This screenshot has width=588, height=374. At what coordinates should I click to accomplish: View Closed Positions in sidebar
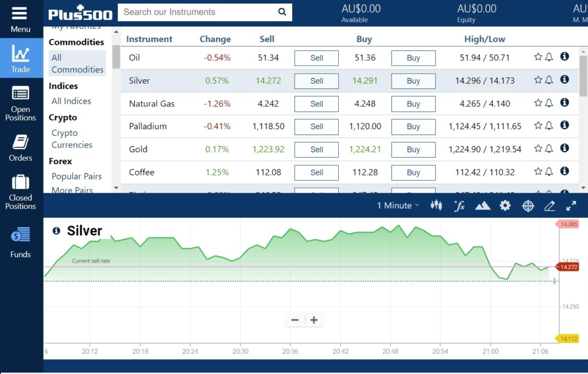pyautogui.click(x=21, y=192)
